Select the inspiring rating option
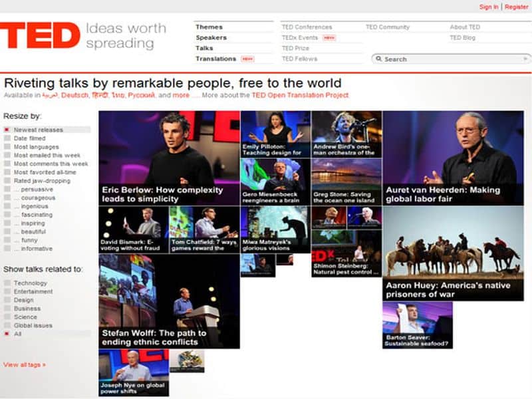532x399 pixels. [x=25, y=223]
